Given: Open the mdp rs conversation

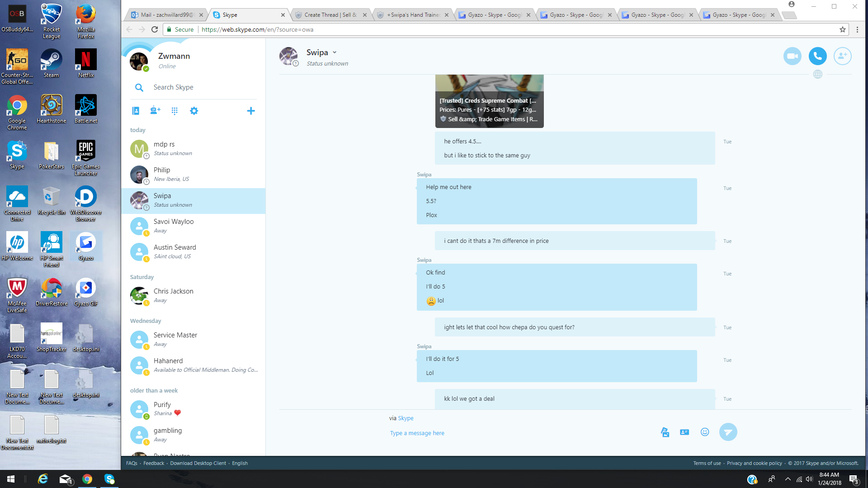Looking at the screenshot, I should (x=193, y=149).
